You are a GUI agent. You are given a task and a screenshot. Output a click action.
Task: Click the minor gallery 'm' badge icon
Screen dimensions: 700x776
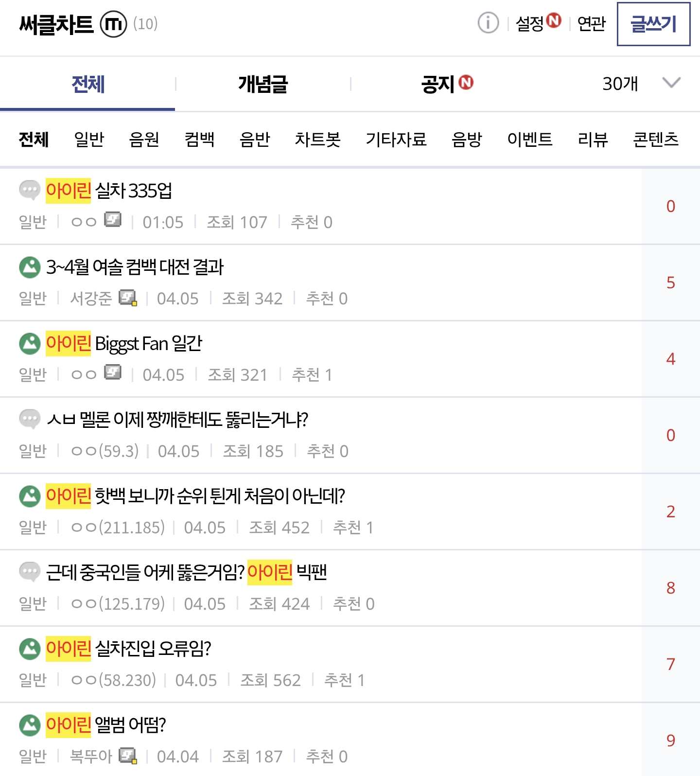[113, 24]
